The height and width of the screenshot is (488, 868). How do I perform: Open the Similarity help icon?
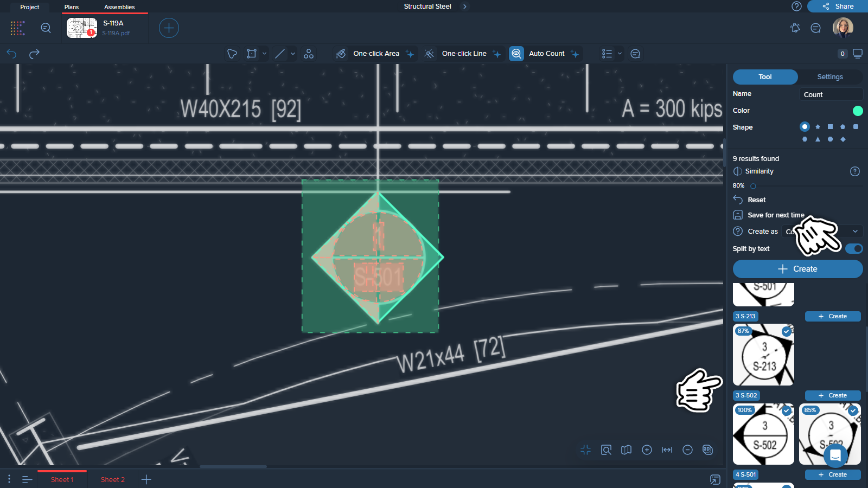tap(855, 171)
